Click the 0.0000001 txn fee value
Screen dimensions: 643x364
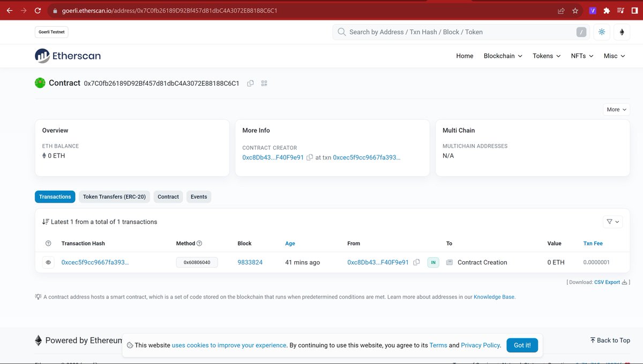596,262
